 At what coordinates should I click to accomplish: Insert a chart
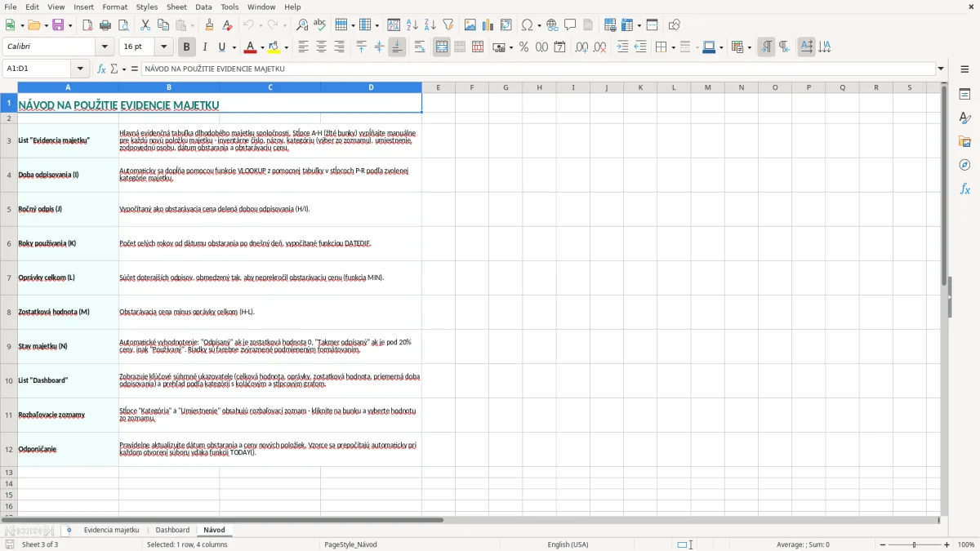(488, 25)
